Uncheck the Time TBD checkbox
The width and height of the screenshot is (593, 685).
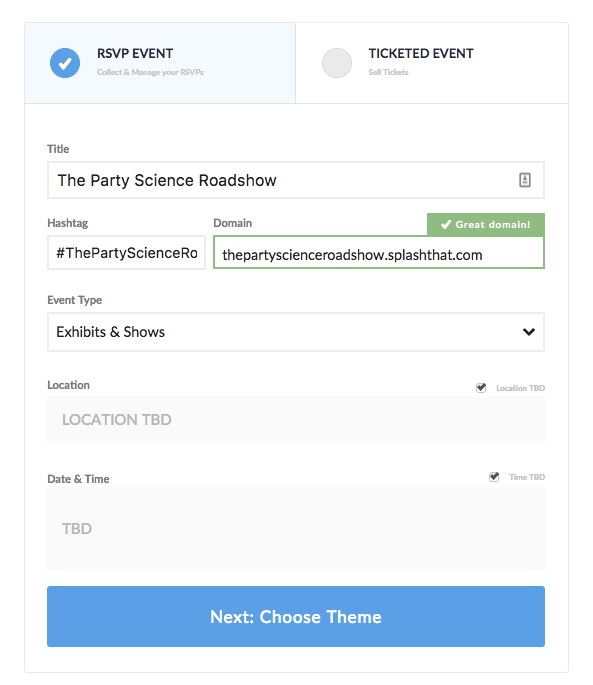coord(494,477)
